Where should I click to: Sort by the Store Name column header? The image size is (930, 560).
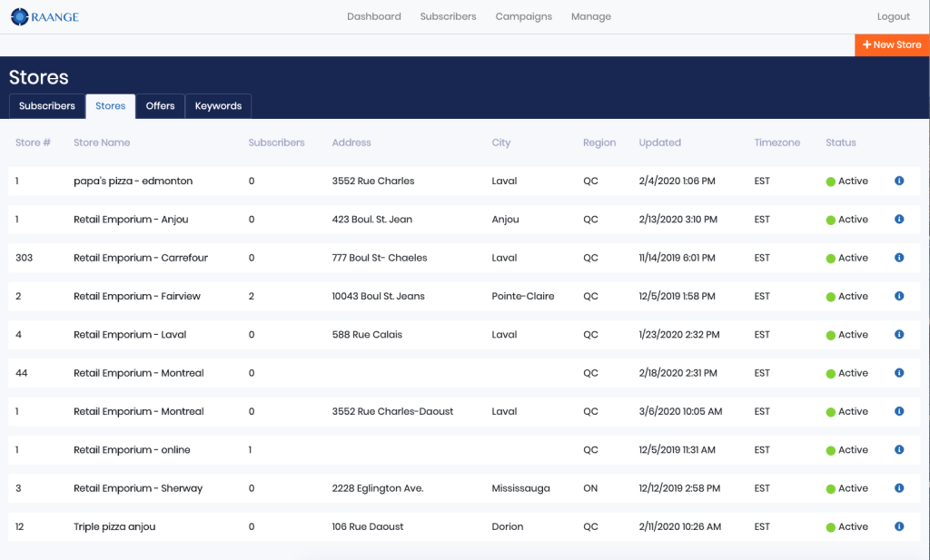(102, 142)
